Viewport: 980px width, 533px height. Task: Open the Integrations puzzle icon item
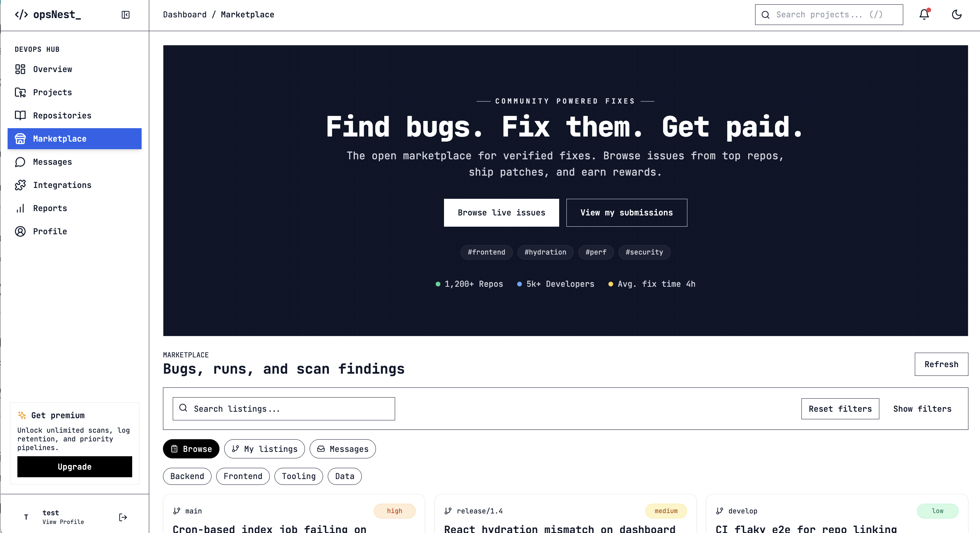[62, 185]
